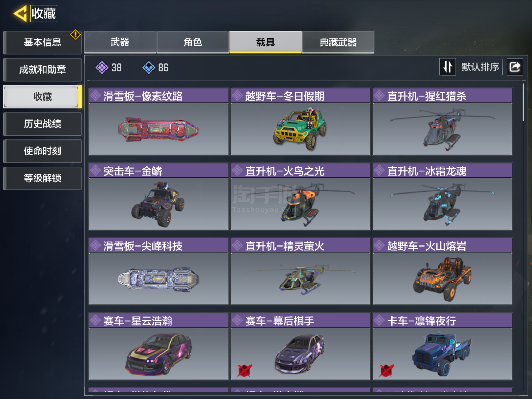Screen dimensions: 532x399
Task: Switch to the 角色 tab
Action: tap(193, 42)
